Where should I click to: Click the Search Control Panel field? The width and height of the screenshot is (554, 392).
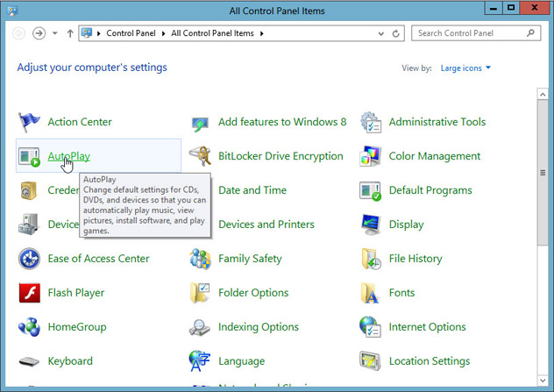(476, 33)
